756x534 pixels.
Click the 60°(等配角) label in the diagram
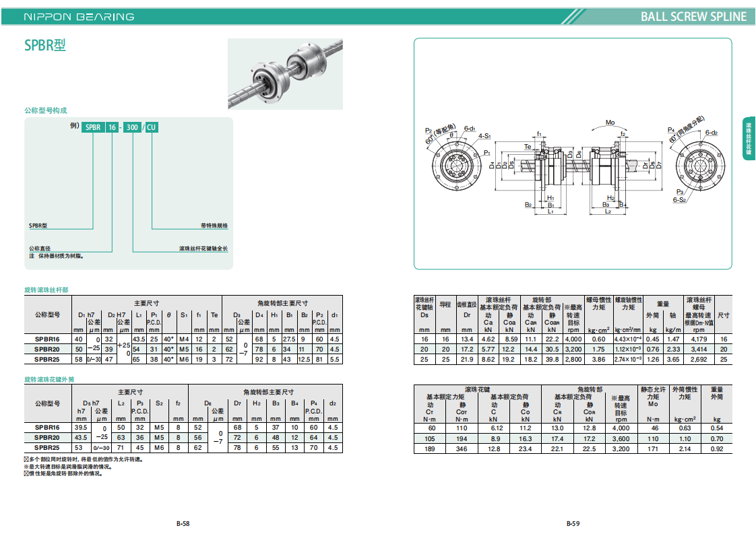[x=440, y=133]
